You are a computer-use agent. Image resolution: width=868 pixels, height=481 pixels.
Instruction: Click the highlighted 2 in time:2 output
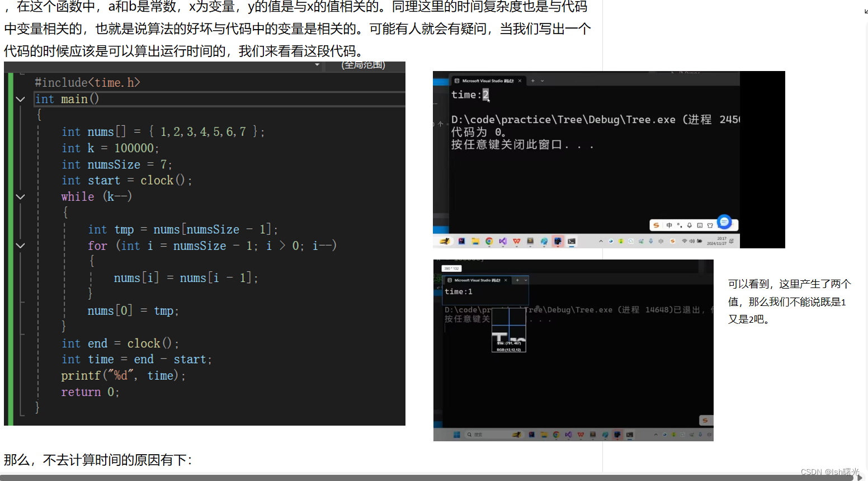tap(485, 95)
